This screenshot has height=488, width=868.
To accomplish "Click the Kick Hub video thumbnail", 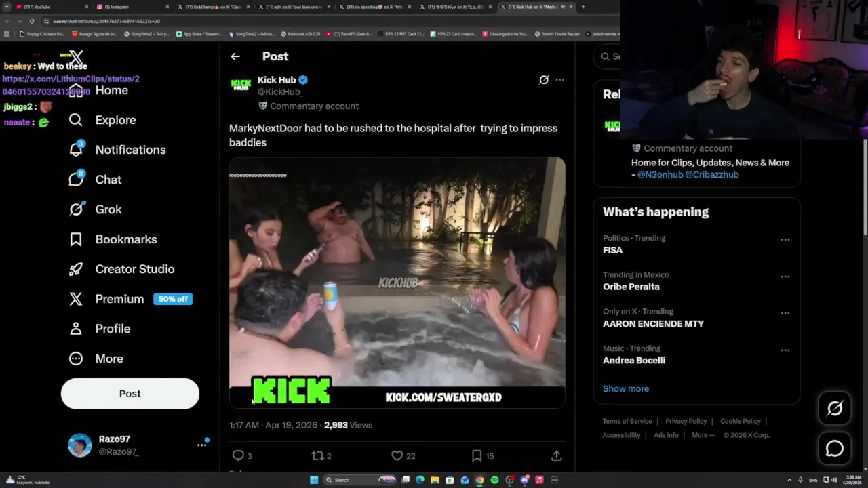I will click(x=397, y=283).
